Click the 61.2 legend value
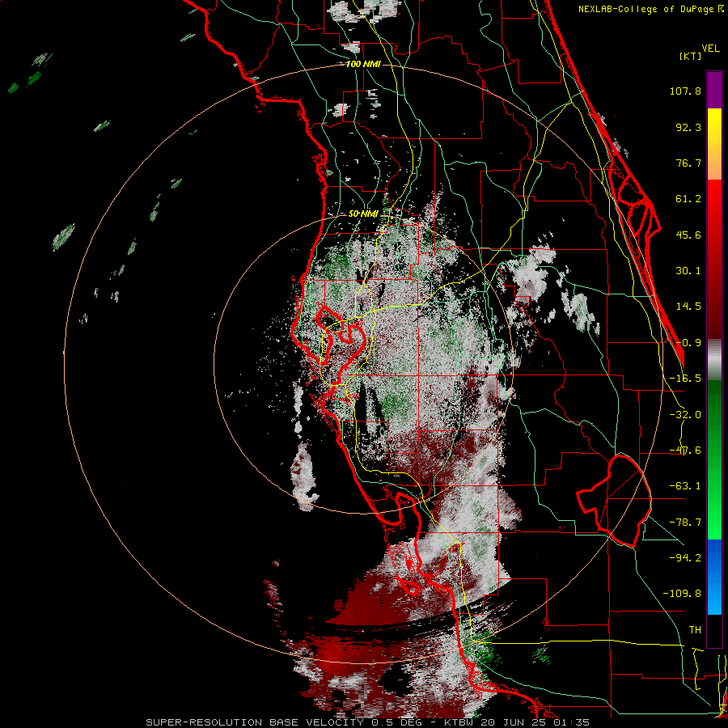 click(688, 199)
